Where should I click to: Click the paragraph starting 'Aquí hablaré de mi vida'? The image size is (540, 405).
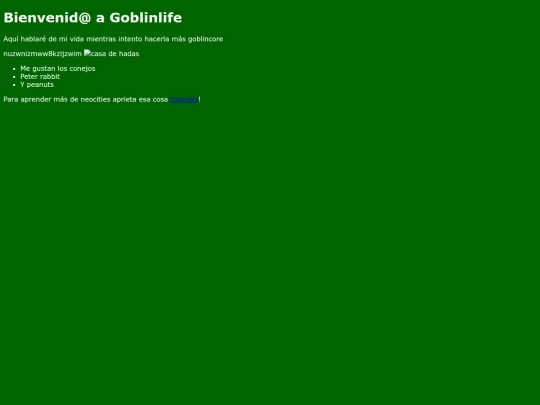113,39
